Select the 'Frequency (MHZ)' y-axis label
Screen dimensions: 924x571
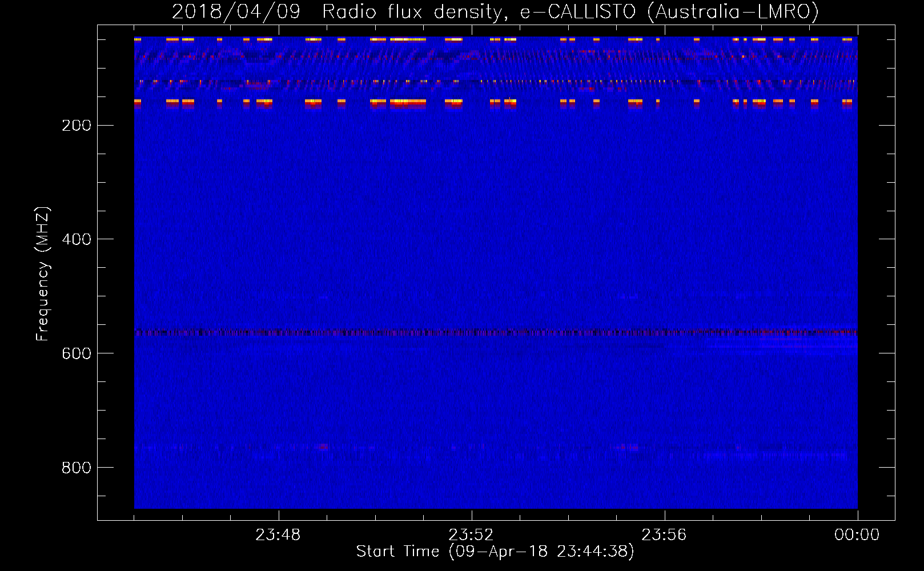pos(43,274)
